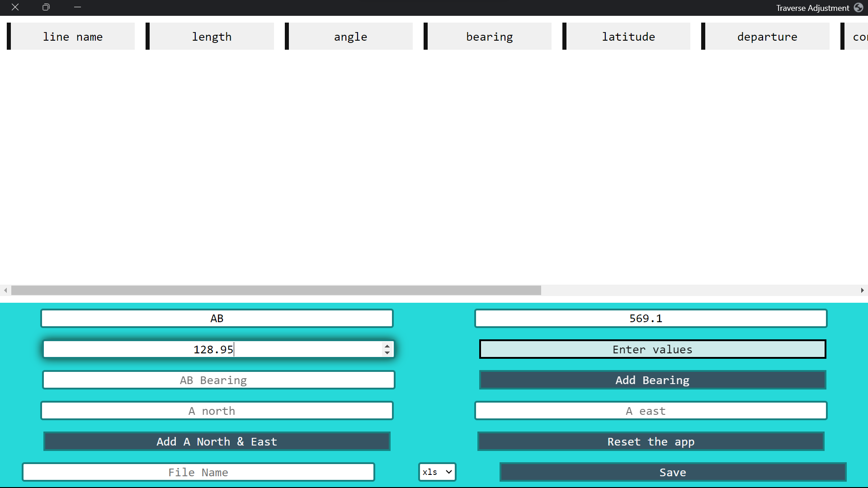
Task: Decrement the angle value with down arrow
Action: coord(387,353)
